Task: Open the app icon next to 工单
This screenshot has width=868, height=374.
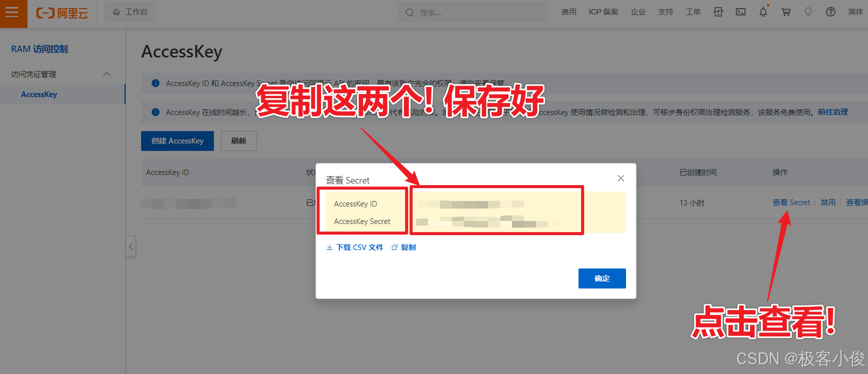Action: tap(718, 12)
